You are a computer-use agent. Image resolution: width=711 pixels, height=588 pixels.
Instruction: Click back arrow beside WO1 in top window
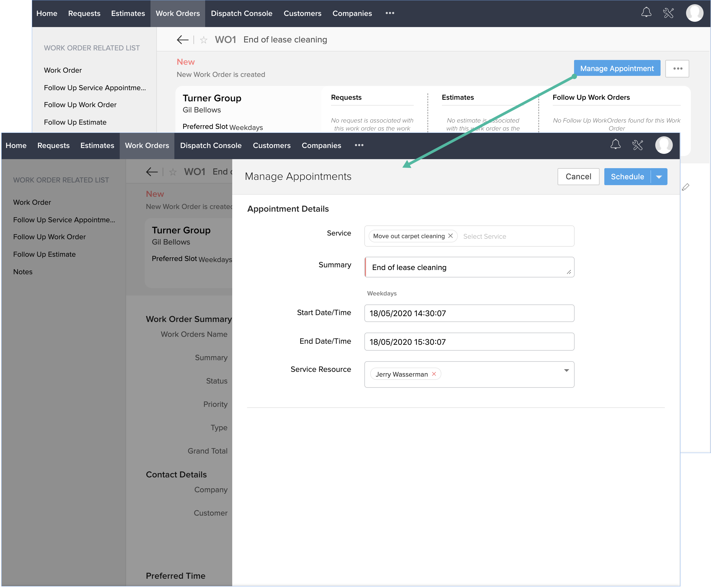[183, 40]
